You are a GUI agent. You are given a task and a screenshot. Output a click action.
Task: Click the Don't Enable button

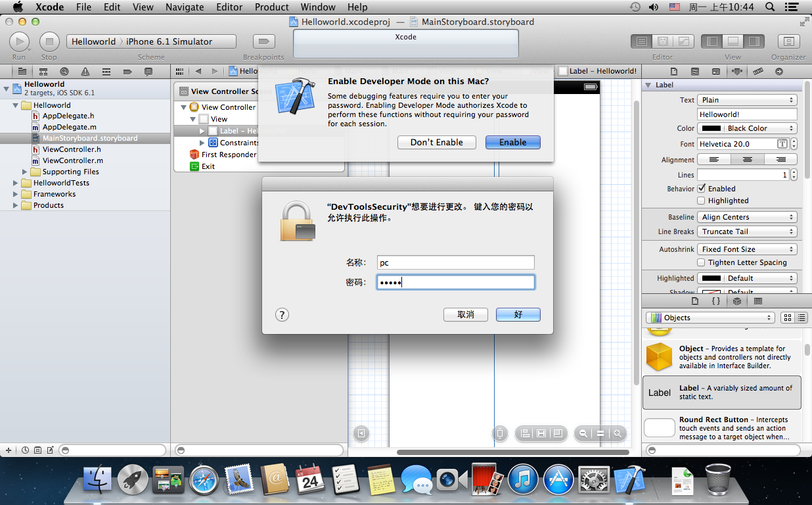point(437,142)
